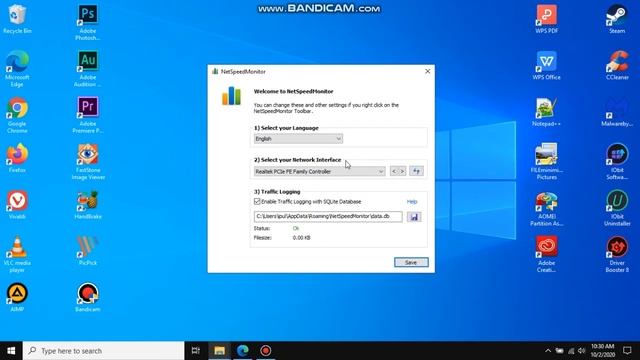Click the taskbar search box

point(104,351)
